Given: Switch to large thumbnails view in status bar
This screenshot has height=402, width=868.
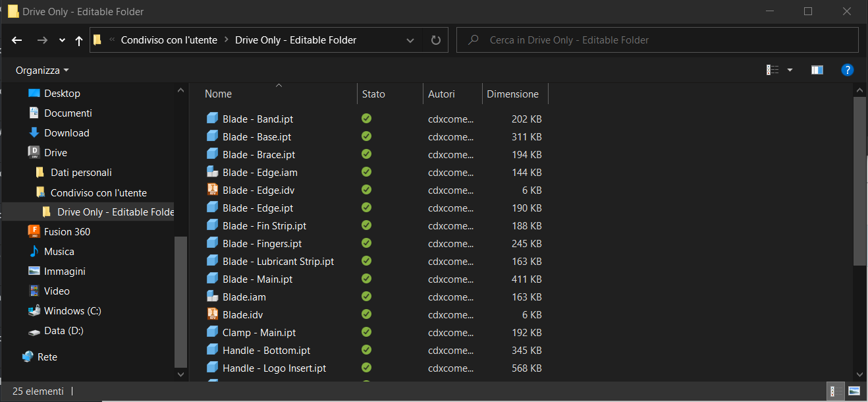Looking at the screenshot, I should point(854,391).
